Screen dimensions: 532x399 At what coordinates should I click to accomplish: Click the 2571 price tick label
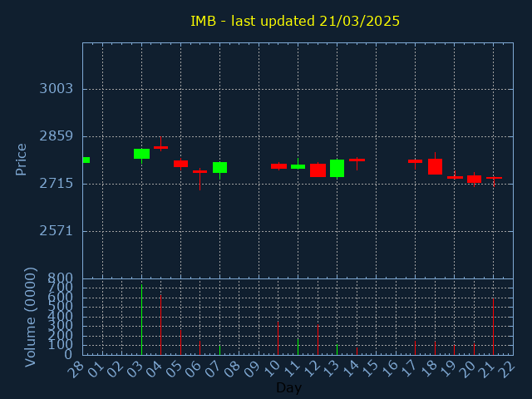57,231
